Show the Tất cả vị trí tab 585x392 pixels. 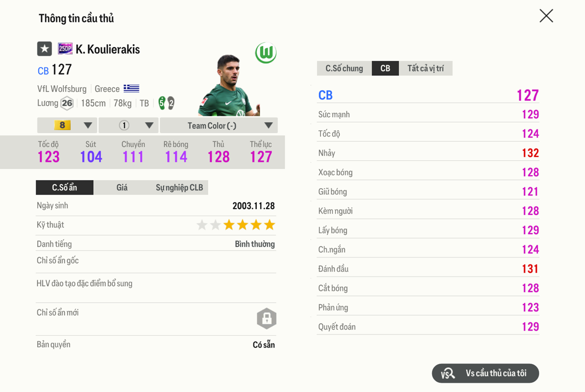point(425,69)
